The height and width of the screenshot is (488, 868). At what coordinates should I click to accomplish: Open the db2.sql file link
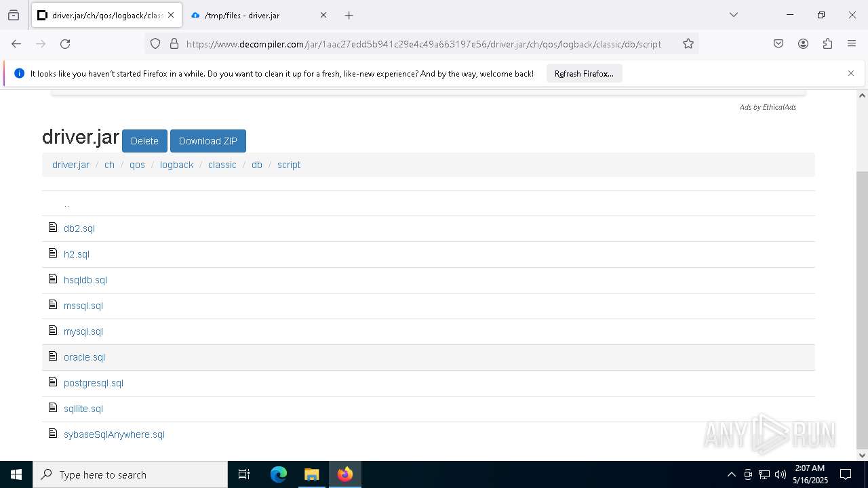coord(79,228)
